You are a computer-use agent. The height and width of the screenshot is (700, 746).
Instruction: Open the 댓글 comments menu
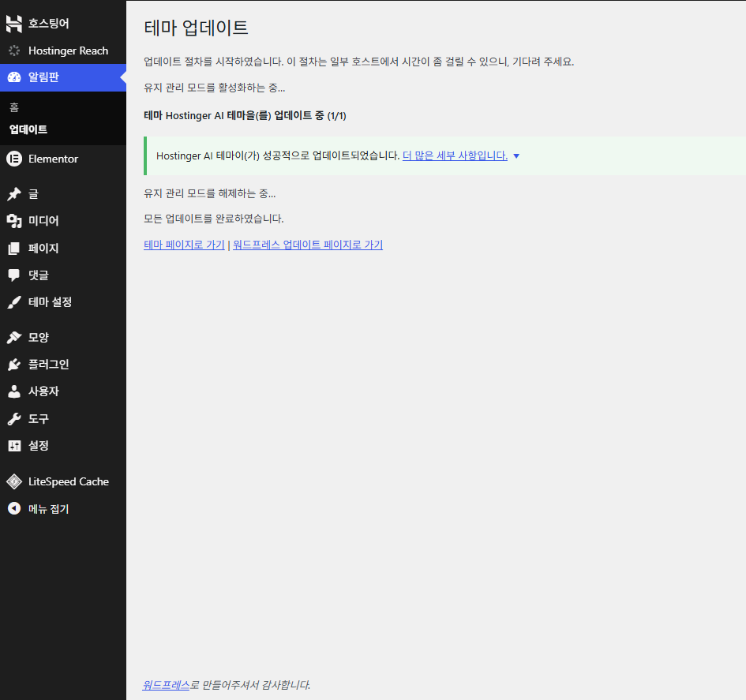[63, 275]
